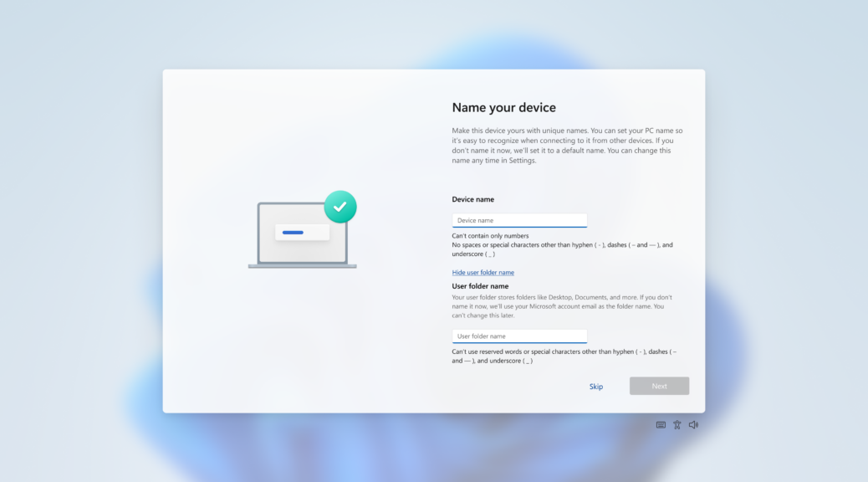This screenshot has height=482, width=868.
Task: Click the green checkmark badge
Action: point(340,207)
